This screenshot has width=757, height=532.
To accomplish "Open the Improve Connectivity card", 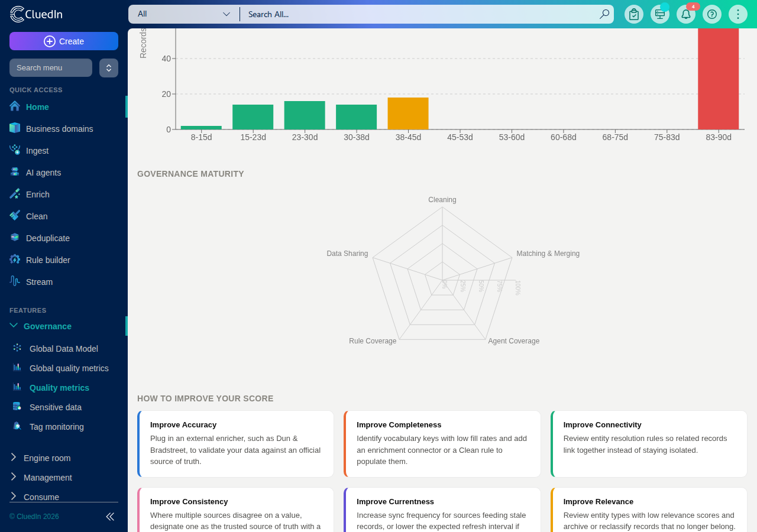I will click(x=649, y=444).
